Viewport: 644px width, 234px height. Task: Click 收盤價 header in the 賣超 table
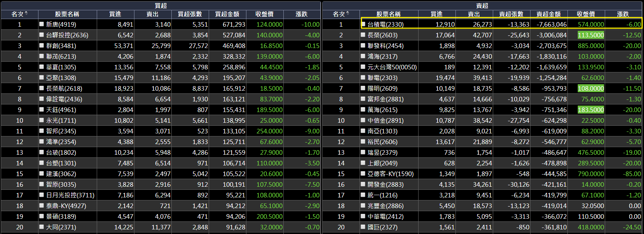[586, 14]
